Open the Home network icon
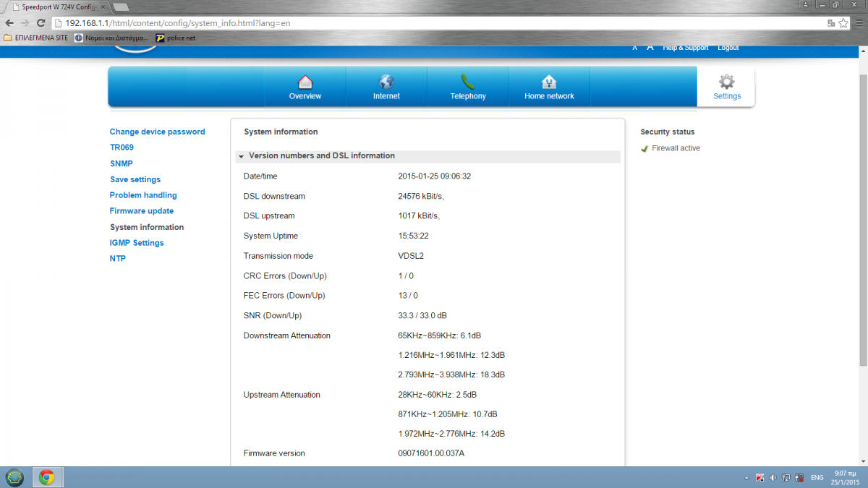This screenshot has width=868, height=488. coord(549,82)
